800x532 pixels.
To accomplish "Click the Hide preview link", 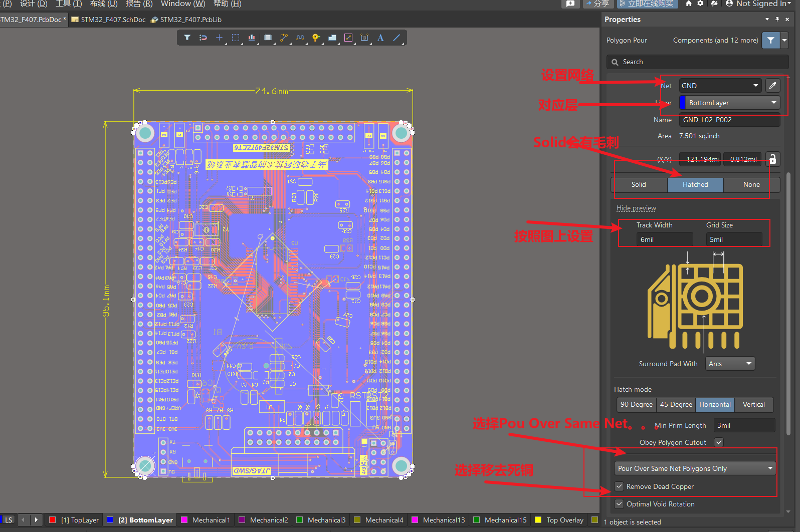I will click(636, 208).
